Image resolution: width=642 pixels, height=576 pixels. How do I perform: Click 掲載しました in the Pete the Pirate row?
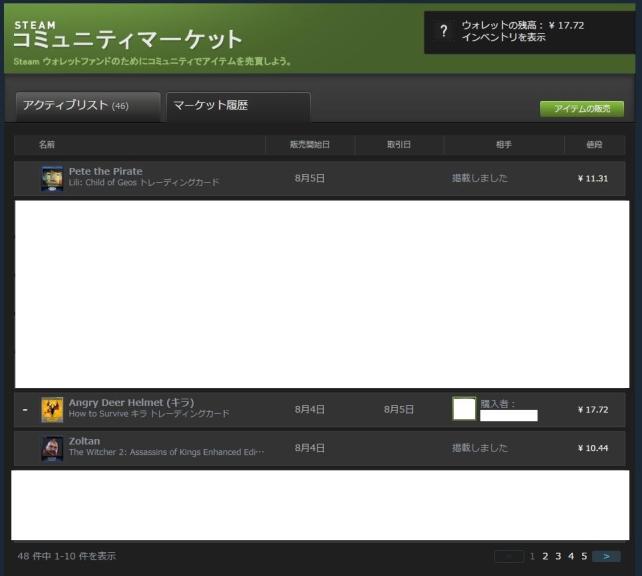coord(480,178)
